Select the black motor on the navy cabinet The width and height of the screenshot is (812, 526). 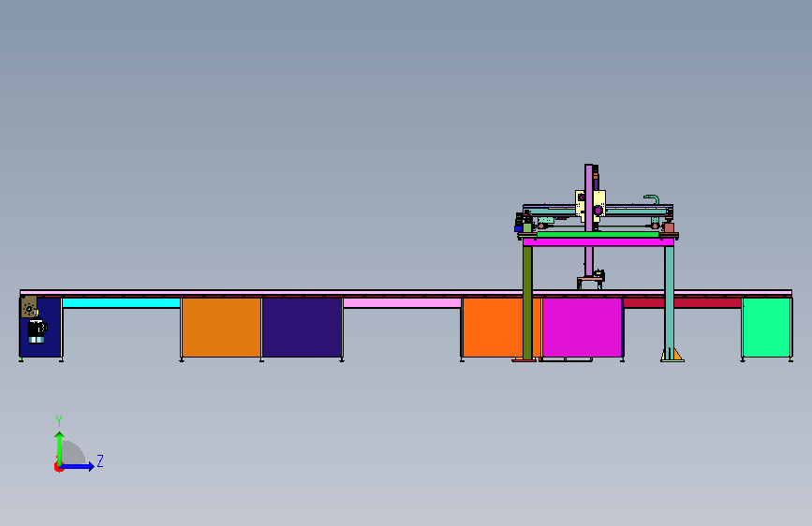tap(37, 331)
